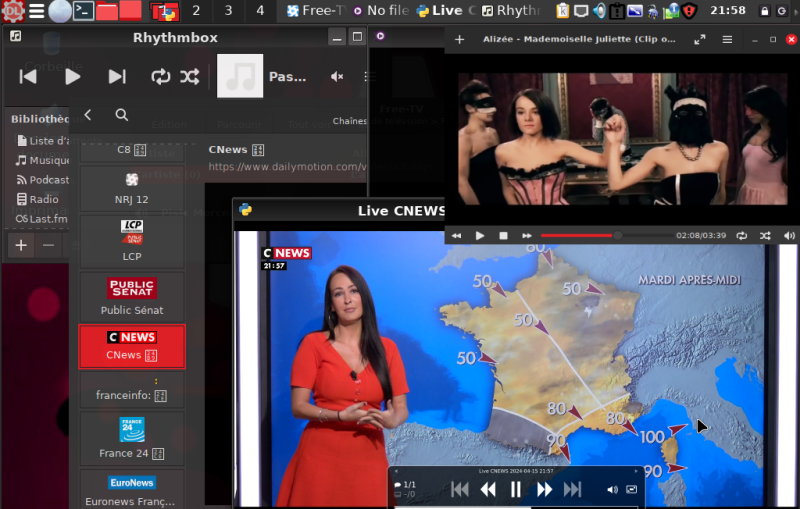800x509 pixels.
Task: Open the search magnifier in channel list
Action: [121, 115]
